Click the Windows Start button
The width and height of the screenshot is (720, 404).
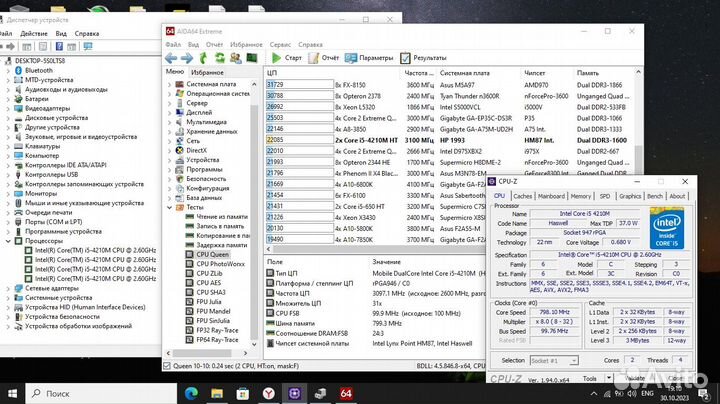click(x=12, y=393)
